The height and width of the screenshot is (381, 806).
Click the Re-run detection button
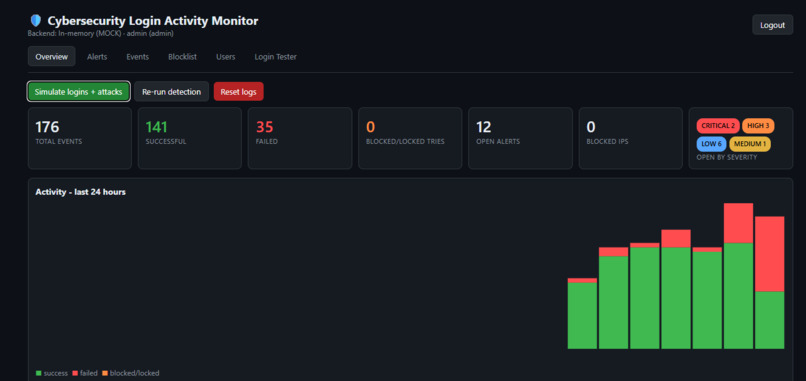pyautogui.click(x=172, y=92)
